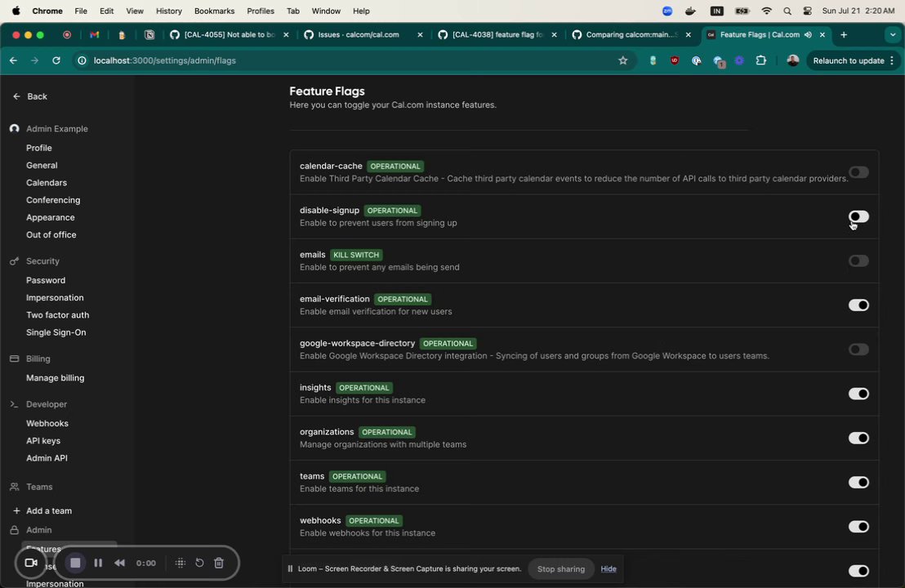905x588 pixels.
Task: Open Calendars settings in sidebar
Action: tap(47, 182)
